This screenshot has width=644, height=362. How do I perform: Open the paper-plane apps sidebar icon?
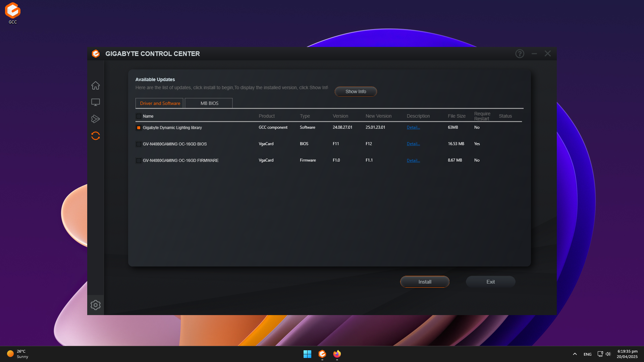pyautogui.click(x=96, y=119)
